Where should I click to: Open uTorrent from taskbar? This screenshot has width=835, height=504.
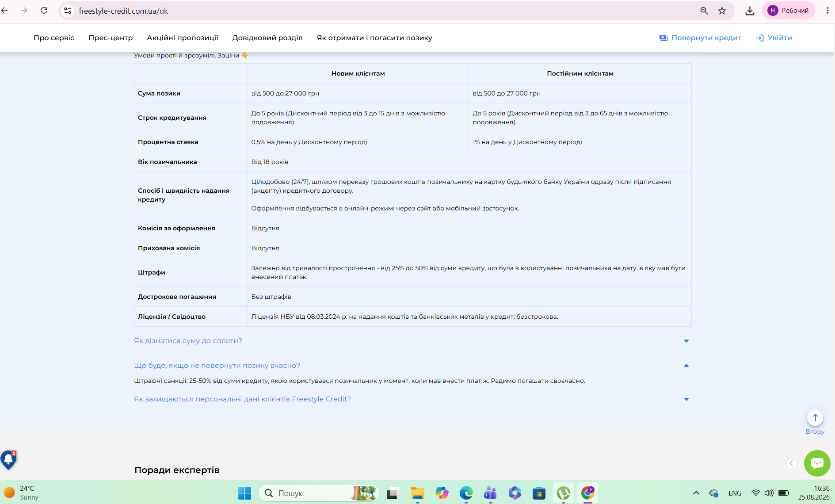pyautogui.click(x=563, y=493)
